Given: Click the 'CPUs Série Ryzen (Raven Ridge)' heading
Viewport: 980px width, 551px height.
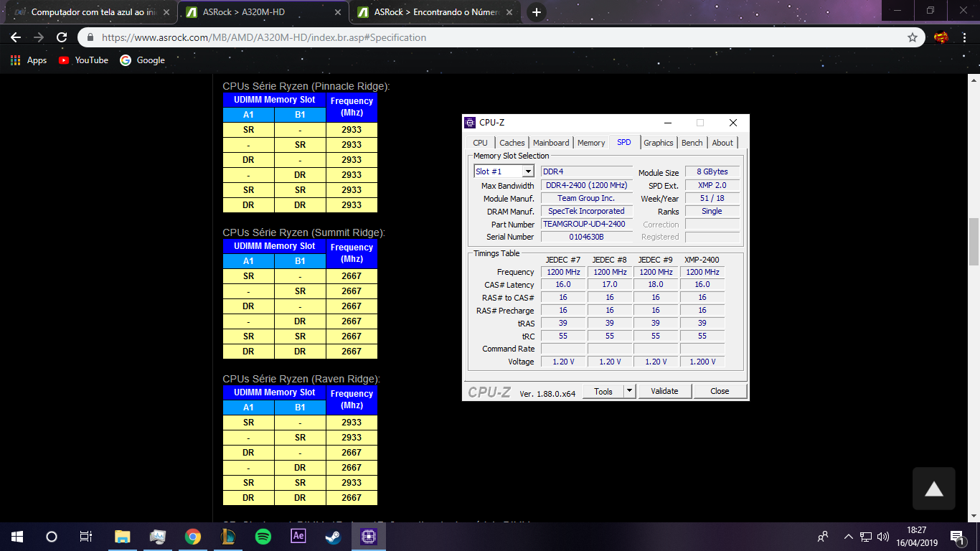Looking at the screenshot, I should tap(301, 379).
